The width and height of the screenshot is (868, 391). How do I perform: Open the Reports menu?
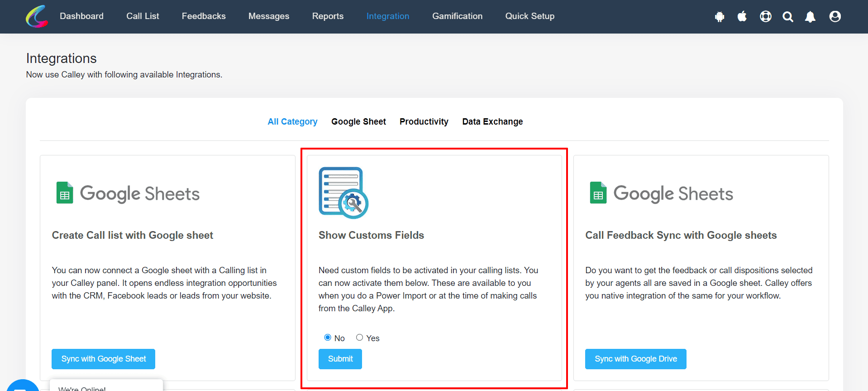328,16
